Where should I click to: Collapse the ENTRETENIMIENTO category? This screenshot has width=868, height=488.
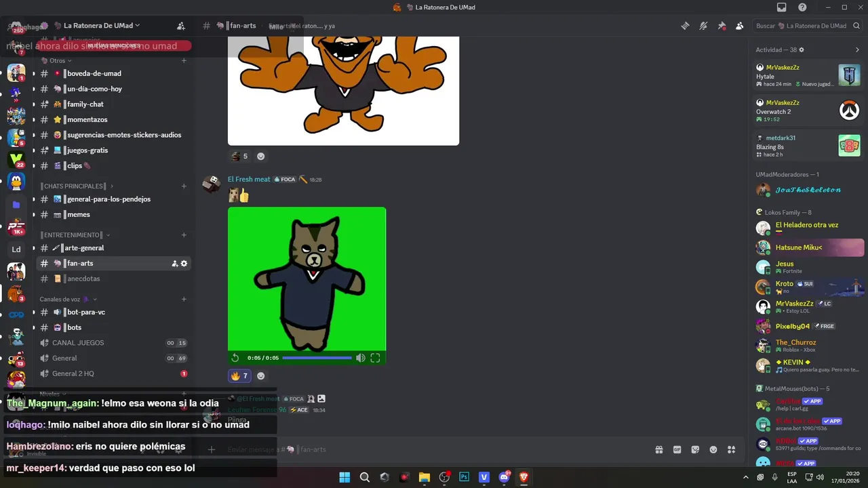pos(75,235)
